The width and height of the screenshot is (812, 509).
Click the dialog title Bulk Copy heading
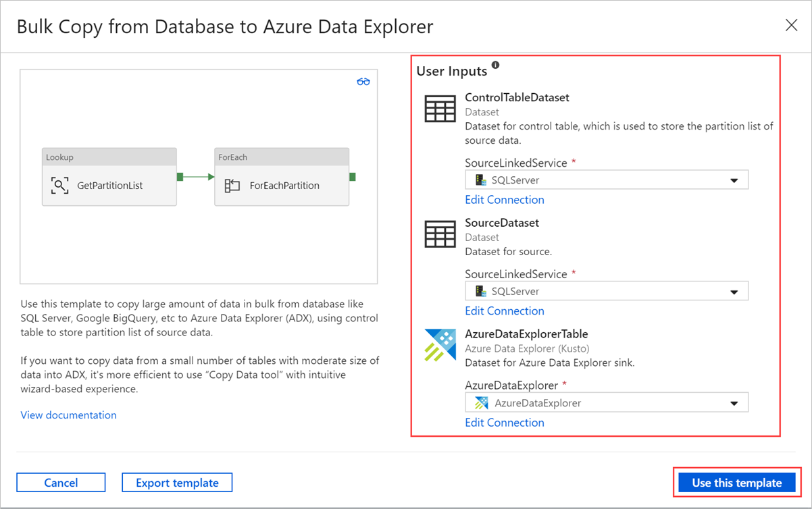point(226,26)
